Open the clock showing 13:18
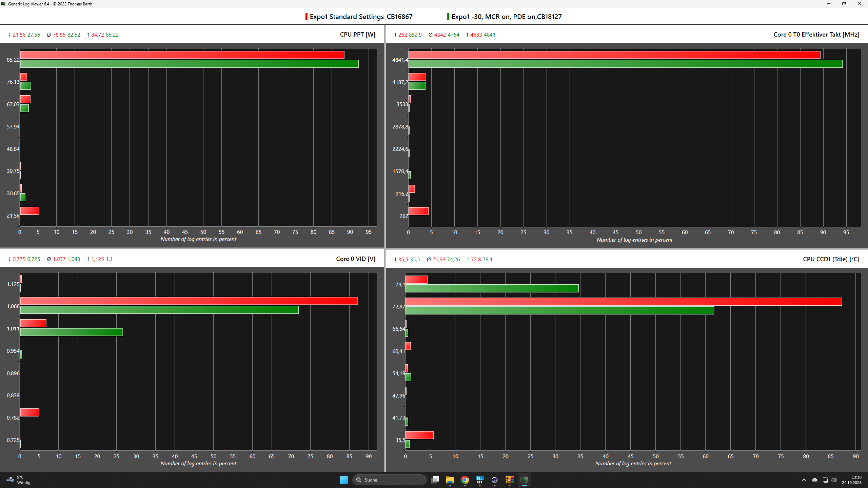Screen dimensions: 868x488 point(851,480)
